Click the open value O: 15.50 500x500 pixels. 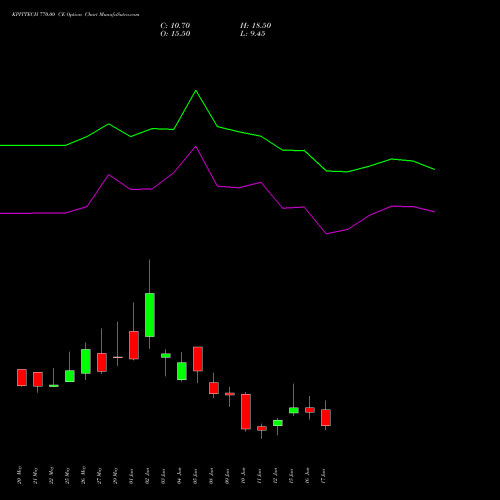175,34
